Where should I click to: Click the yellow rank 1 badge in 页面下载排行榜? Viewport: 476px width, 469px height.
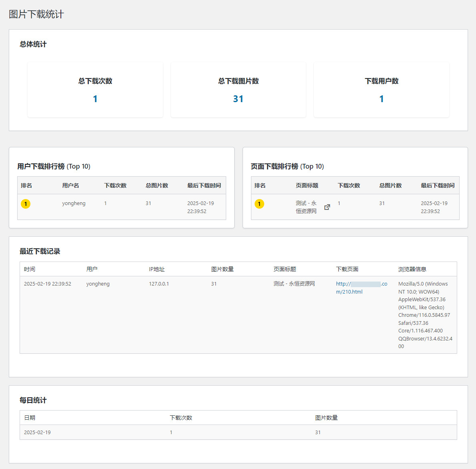(x=259, y=204)
